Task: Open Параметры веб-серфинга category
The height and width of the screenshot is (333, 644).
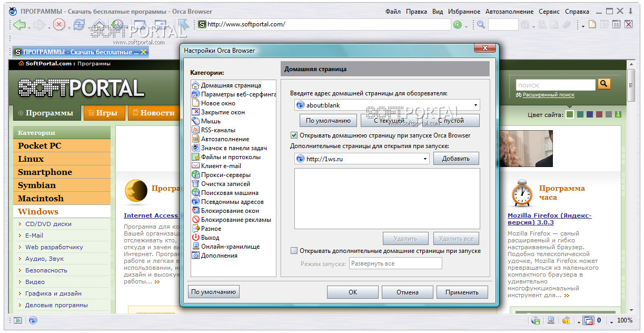Action: click(x=234, y=94)
